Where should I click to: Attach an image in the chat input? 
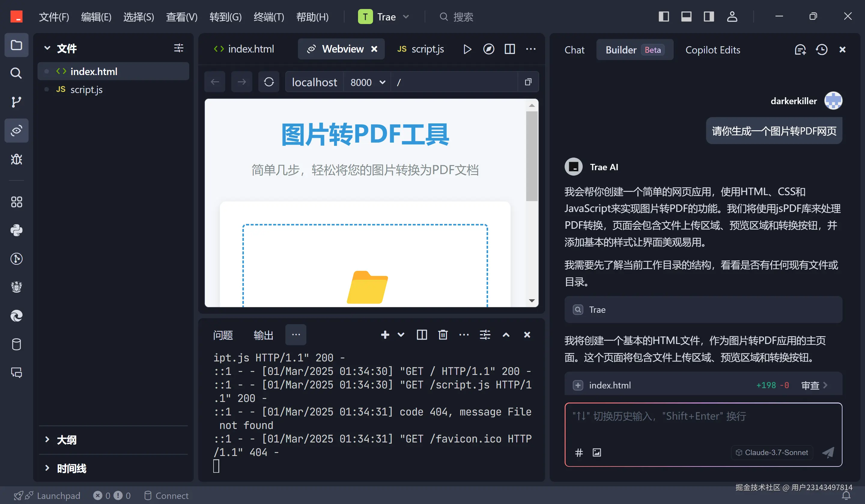[596, 453]
